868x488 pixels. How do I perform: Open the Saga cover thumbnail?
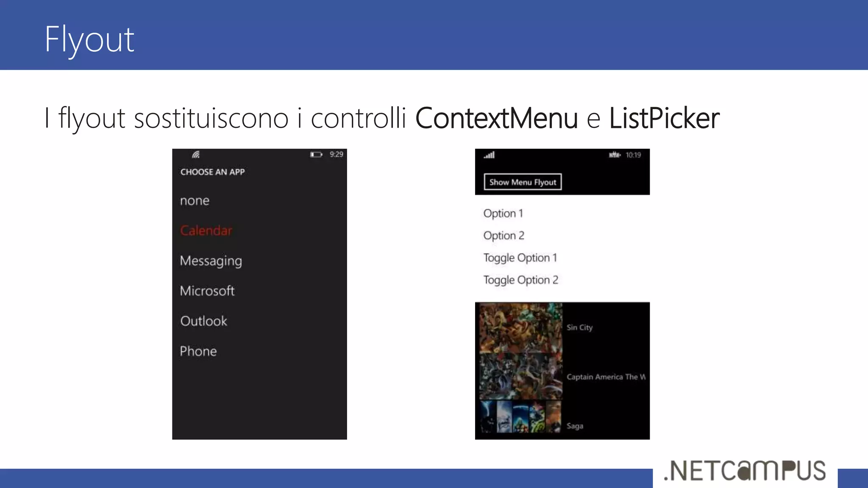pyautogui.click(x=520, y=417)
